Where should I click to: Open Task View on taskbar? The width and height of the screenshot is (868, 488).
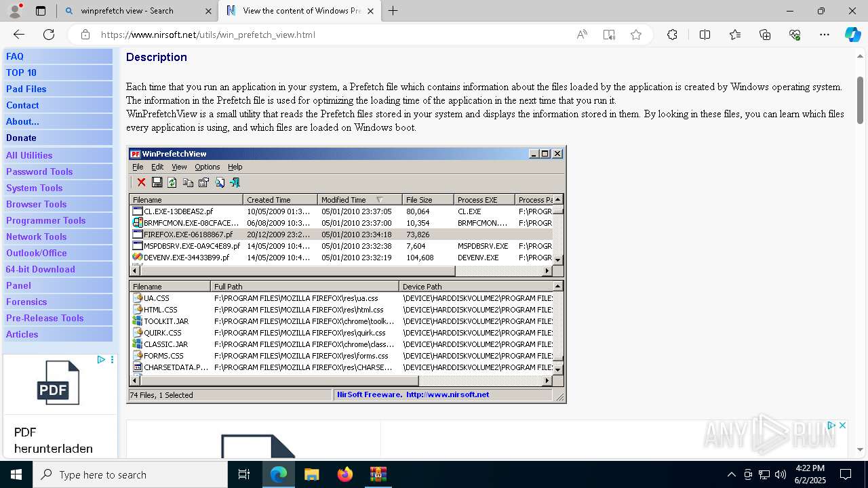244,474
